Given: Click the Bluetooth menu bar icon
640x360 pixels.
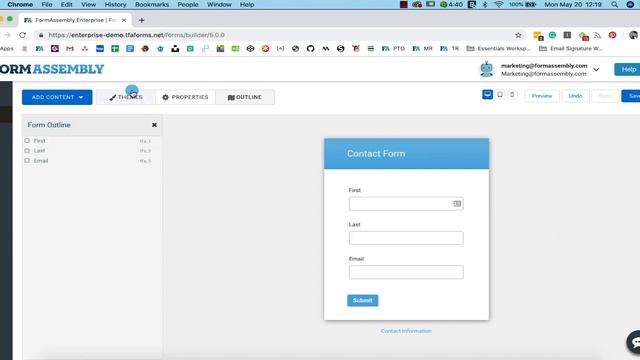Looking at the screenshot, I should click(x=485, y=4).
